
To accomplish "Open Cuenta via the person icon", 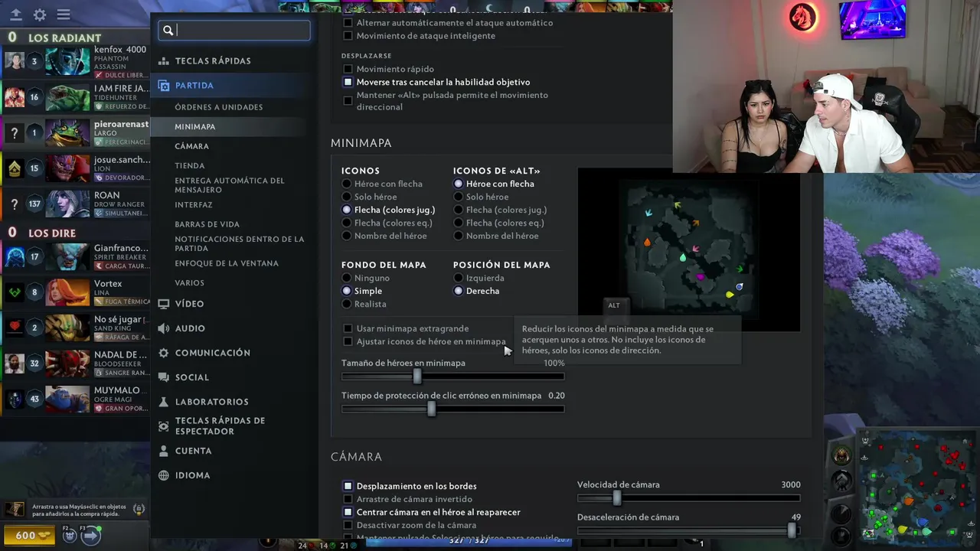I will pyautogui.click(x=163, y=451).
